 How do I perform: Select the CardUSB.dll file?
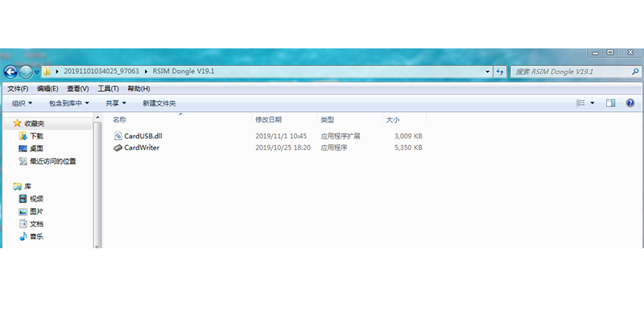pos(143,136)
